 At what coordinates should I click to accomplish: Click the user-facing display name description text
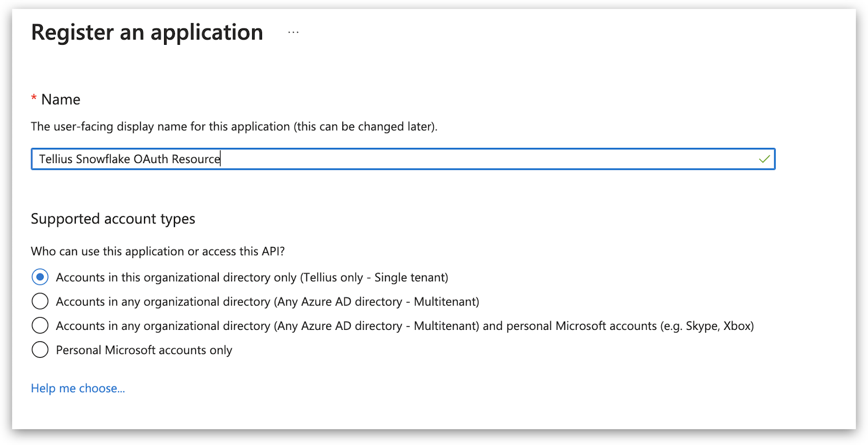[x=158, y=127]
